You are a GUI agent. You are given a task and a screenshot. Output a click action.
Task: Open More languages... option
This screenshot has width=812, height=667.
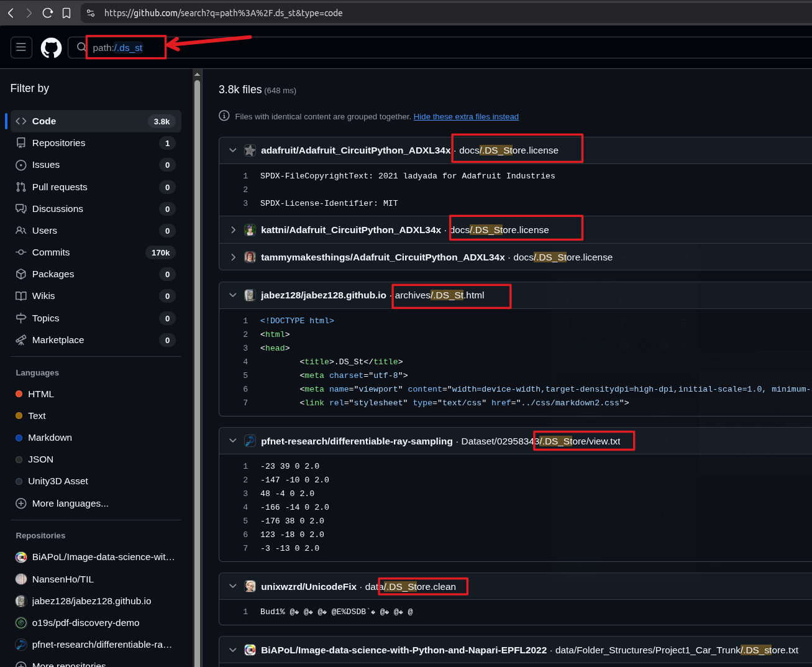[68, 504]
